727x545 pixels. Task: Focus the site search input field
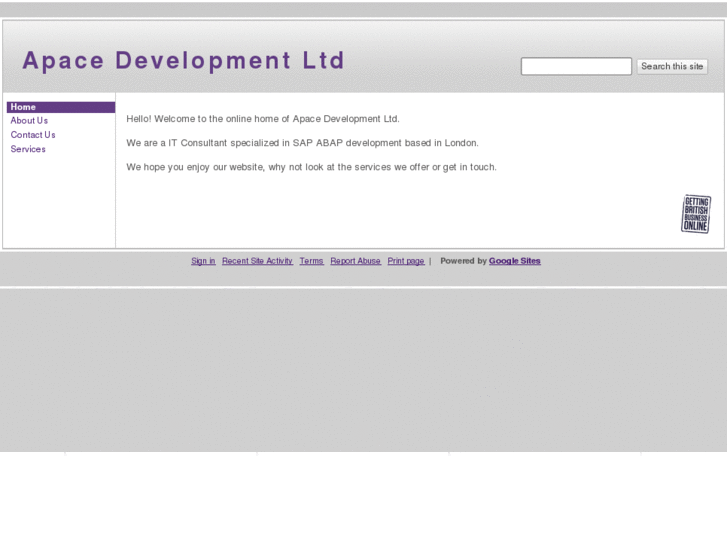[x=576, y=66]
